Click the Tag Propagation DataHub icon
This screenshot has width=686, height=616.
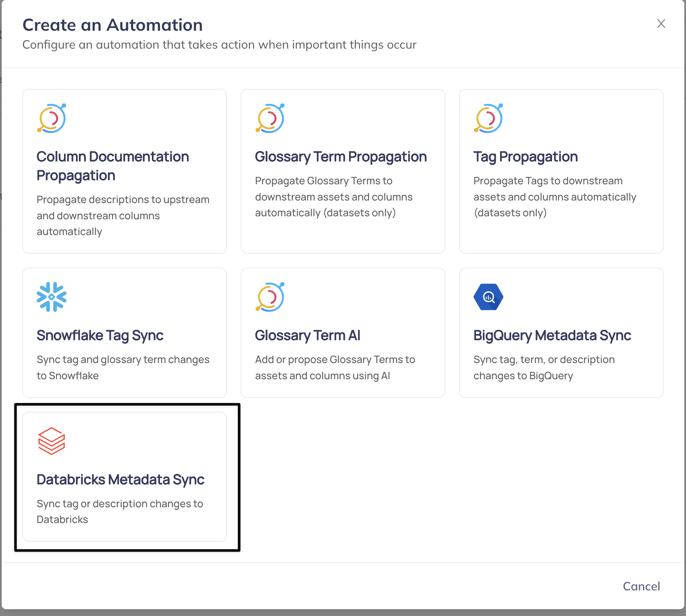coord(488,118)
